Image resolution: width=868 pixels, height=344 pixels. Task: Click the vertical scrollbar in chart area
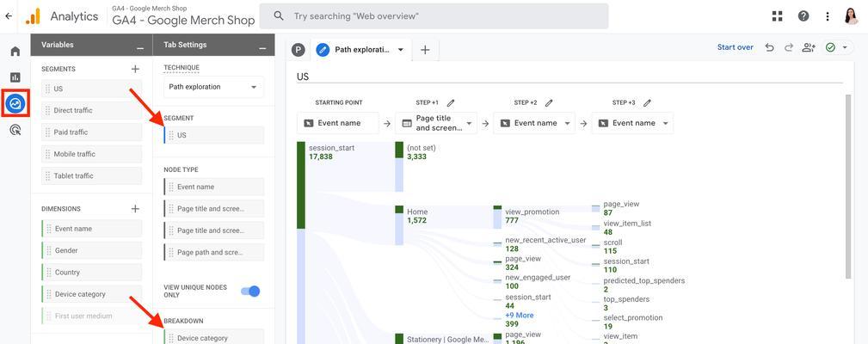(x=848, y=187)
